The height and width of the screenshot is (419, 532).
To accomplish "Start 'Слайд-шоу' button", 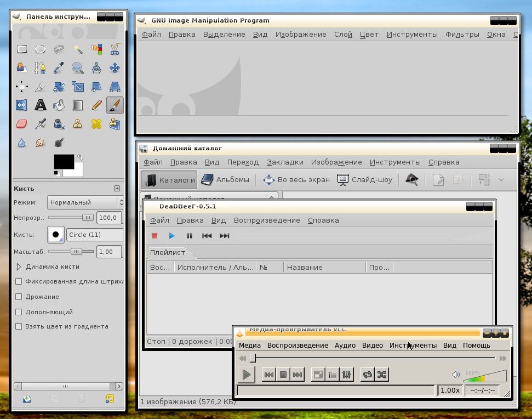I will point(365,180).
